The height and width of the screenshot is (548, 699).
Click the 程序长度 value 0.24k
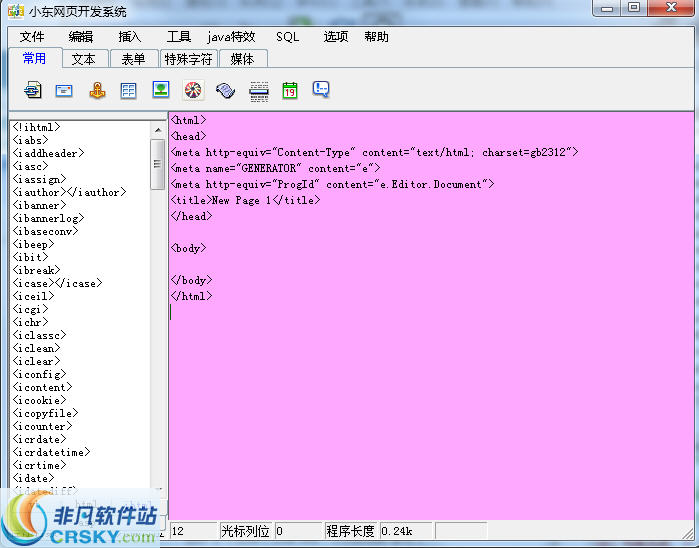pyautogui.click(x=406, y=531)
